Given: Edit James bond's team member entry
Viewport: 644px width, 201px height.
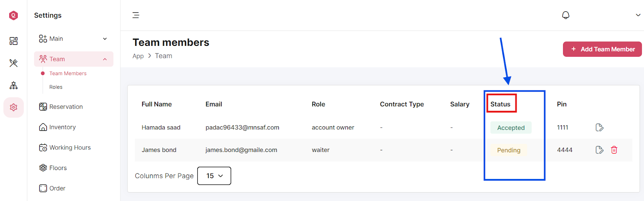Looking at the screenshot, I should pyautogui.click(x=599, y=150).
